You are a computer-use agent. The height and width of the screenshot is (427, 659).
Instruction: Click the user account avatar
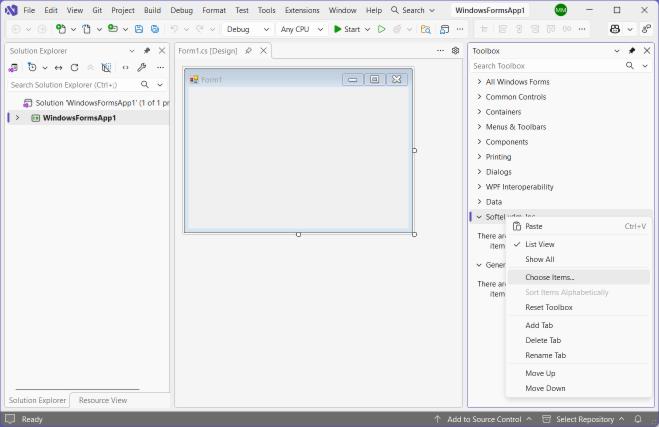tap(561, 10)
